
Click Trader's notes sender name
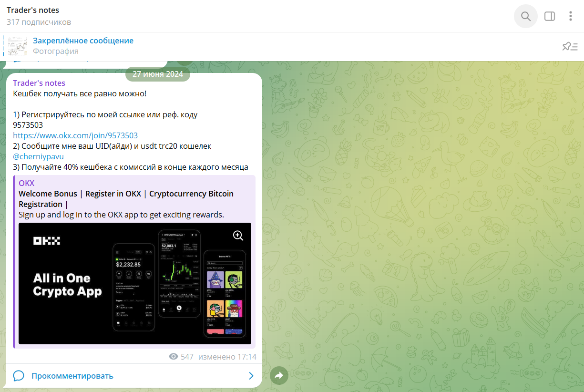39,83
